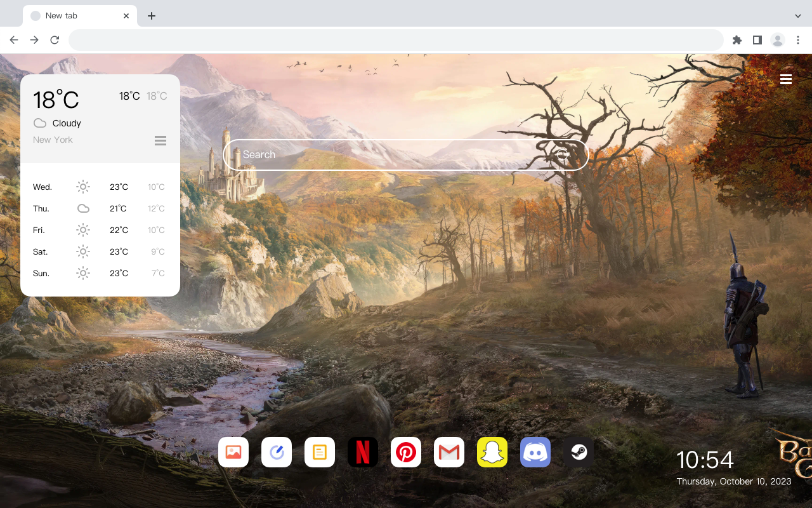The height and width of the screenshot is (508, 812).
Task: Open the blue pencil-circle notes shortcut
Action: click(277, 452)
